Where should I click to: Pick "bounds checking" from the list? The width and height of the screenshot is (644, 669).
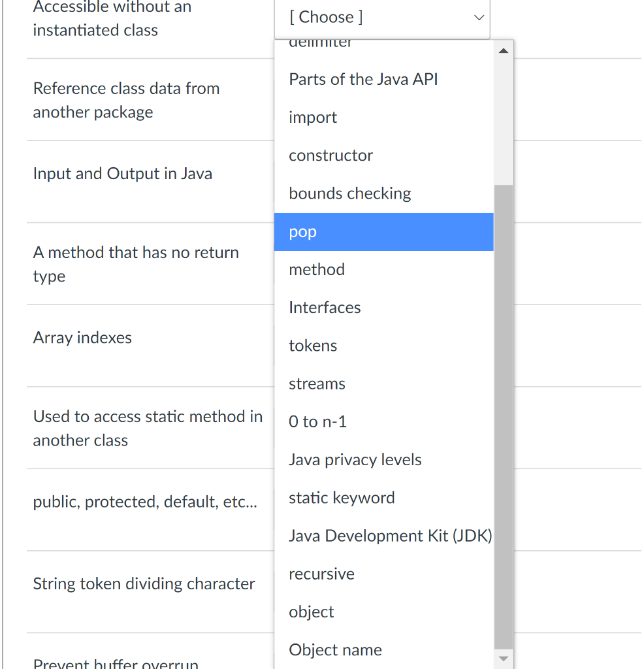(349, 193)
